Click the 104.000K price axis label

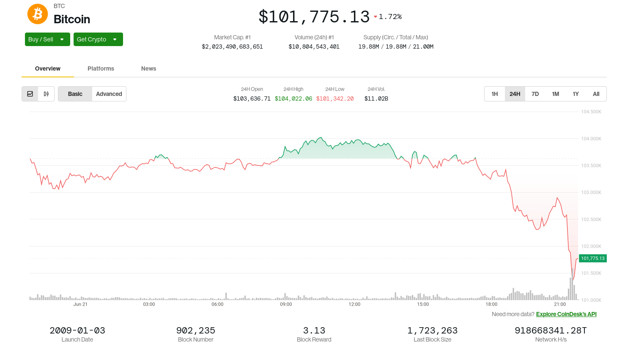(x=591, y=139)
